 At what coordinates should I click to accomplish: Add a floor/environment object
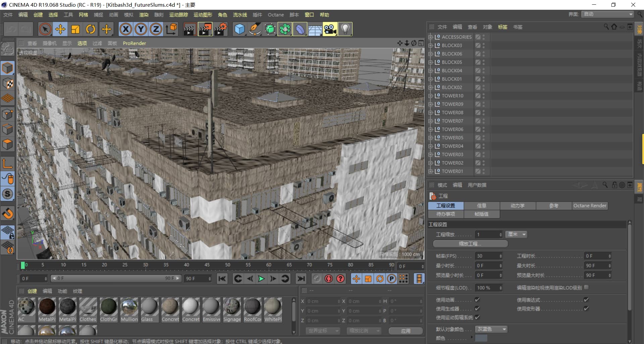[x=315, y=29]
